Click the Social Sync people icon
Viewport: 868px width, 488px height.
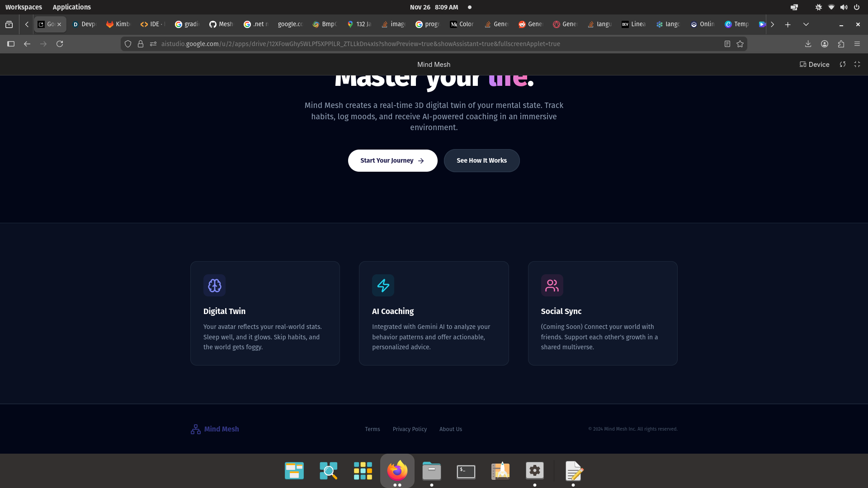point(552,285)
